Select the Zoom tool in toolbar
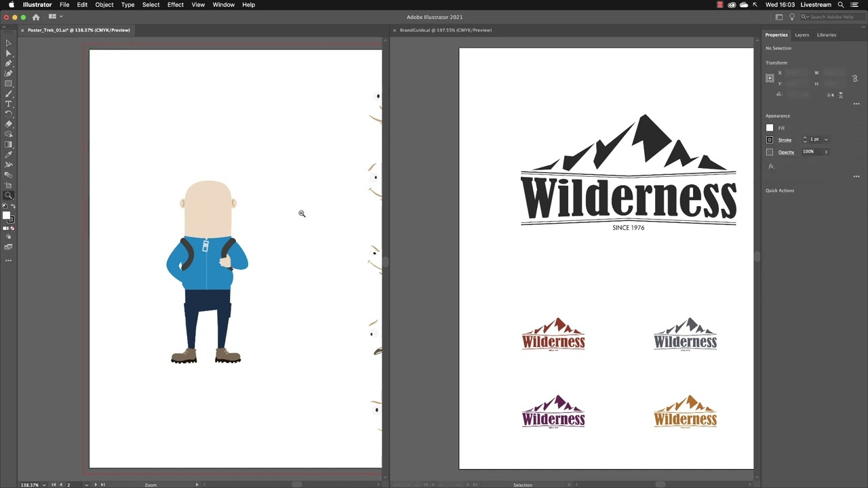 pos(8,195)
